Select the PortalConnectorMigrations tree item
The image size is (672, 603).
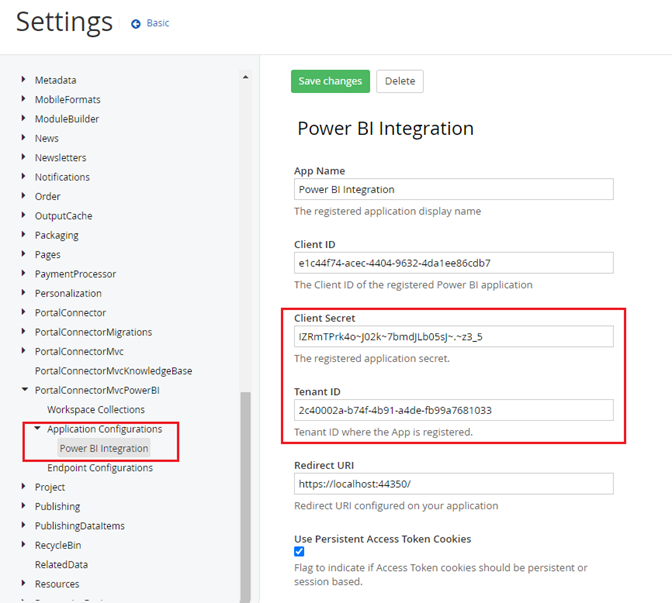click(x=93, y=332)
